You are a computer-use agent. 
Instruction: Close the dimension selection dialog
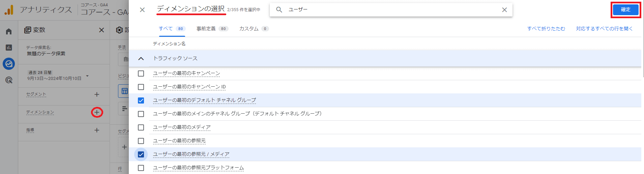click(142, 10)
